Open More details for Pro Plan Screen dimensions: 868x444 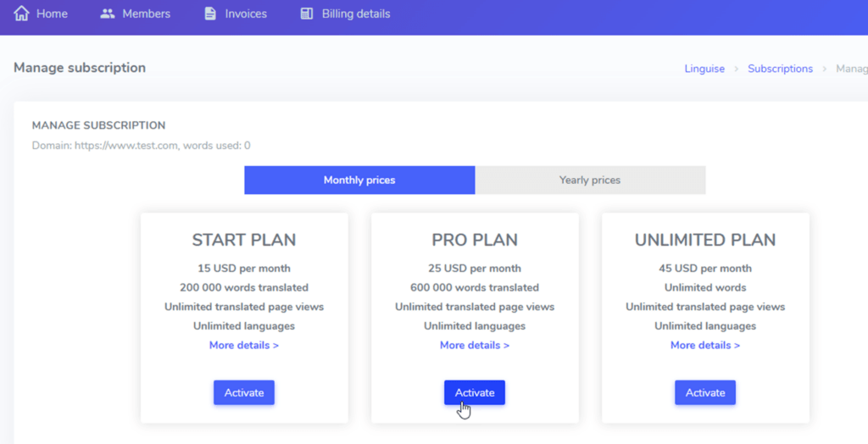point(475,345)
